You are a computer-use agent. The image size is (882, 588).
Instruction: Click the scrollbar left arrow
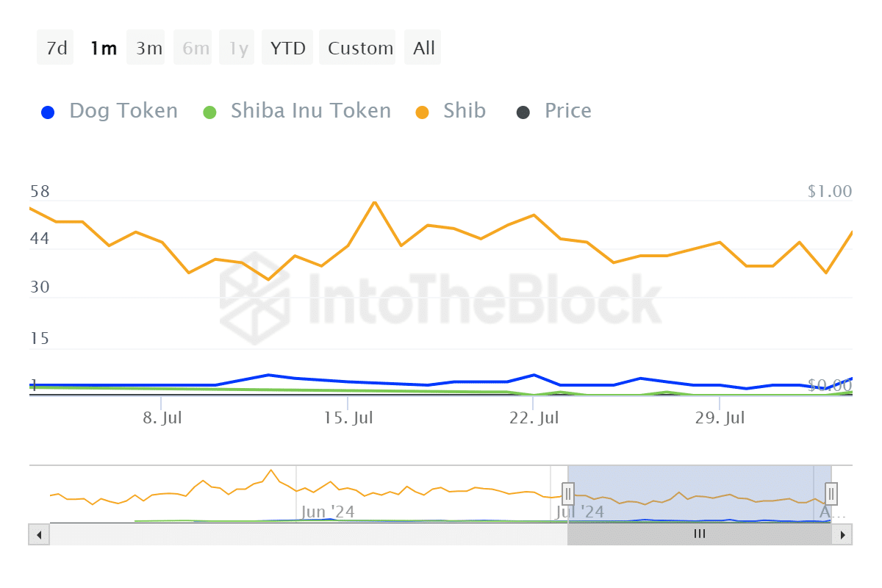click(39, 534)
